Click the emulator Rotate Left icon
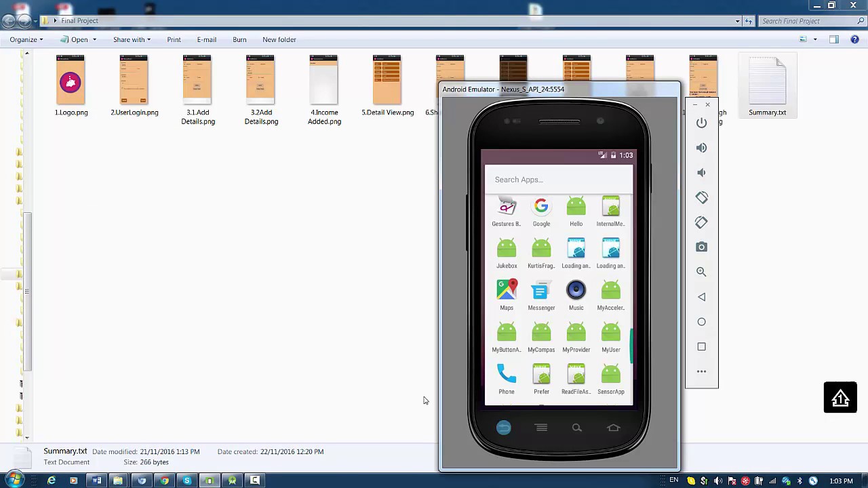This screenshot has height=488, width=868. point(701,197)
